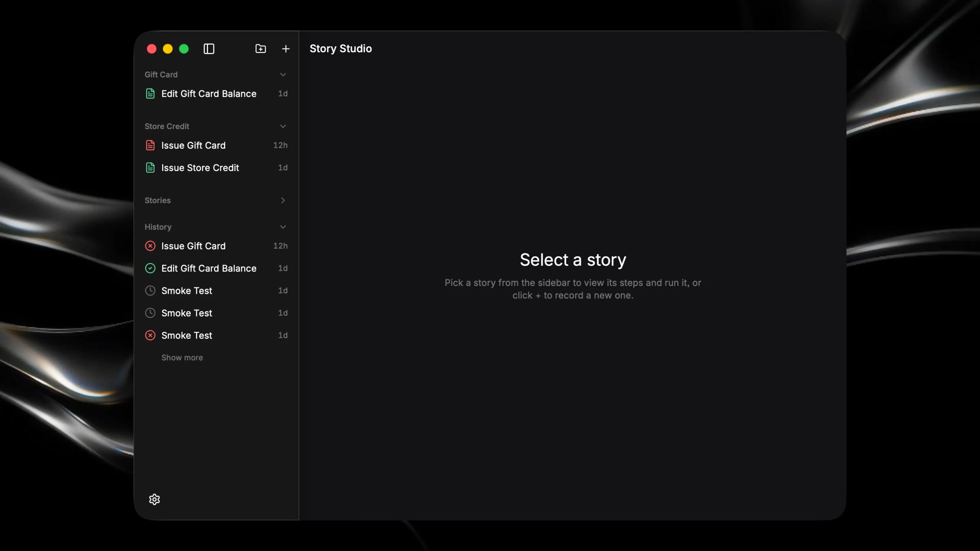Click failed status icon for Issue Gift Card in History
This screenshot has height=551, width=980.
pyautogui.click(x=150, y=246)
